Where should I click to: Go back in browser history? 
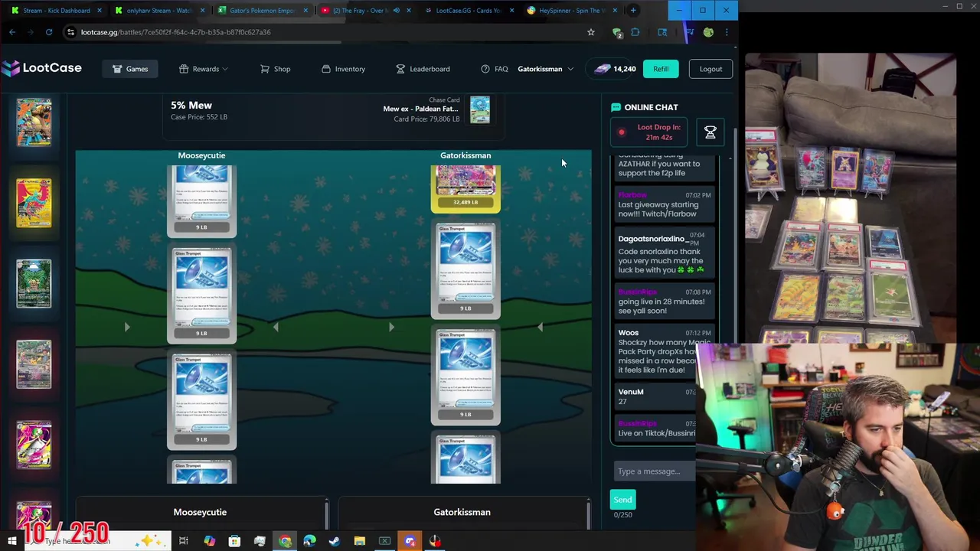point(12,32)
